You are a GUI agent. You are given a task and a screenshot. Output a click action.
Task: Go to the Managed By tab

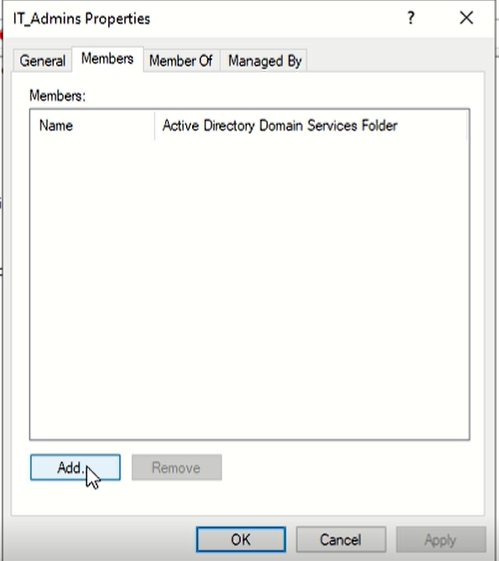point(265,61)
